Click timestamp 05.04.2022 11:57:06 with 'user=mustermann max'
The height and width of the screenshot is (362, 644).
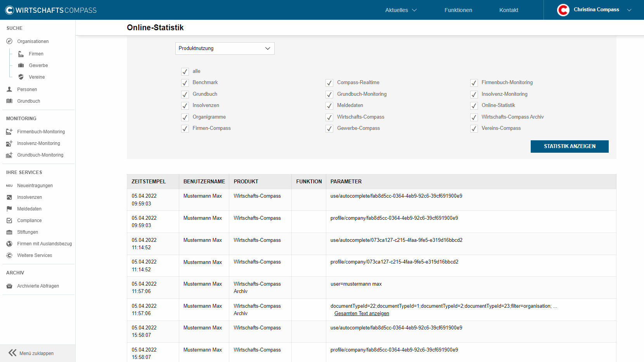pos(144,288)
